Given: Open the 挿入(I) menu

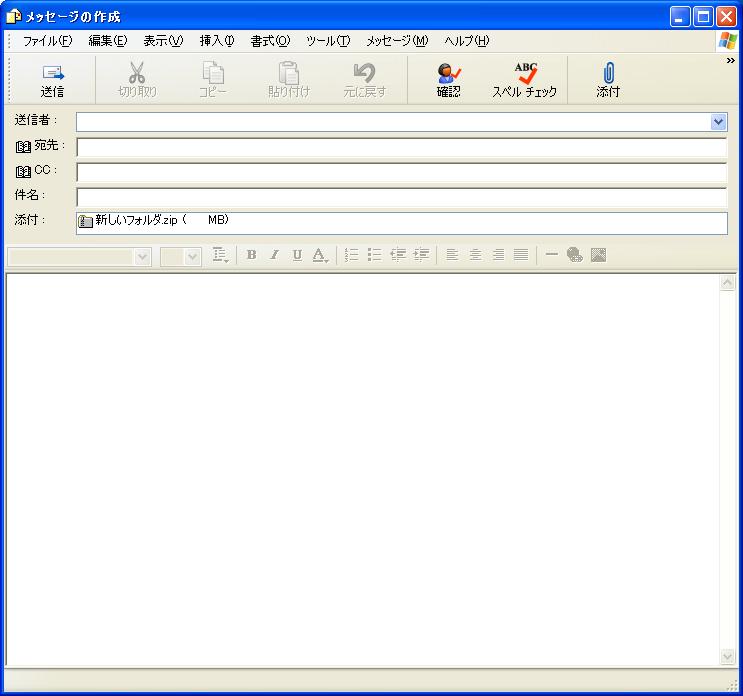Looking at the screenshot, I should pos(217,41).
